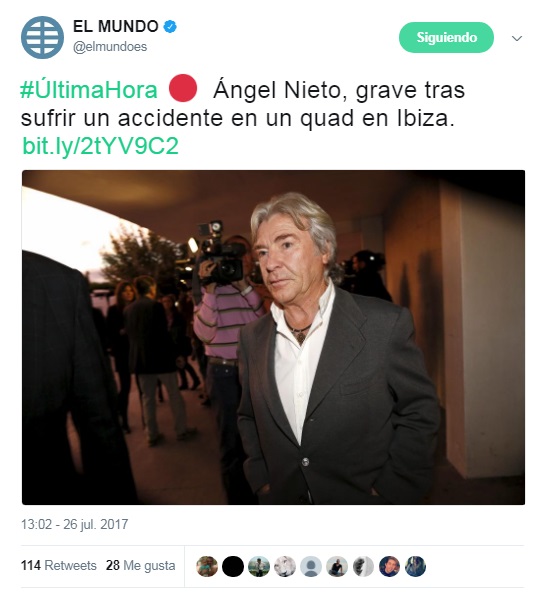View the 114 Retweets list

(59, 565)
